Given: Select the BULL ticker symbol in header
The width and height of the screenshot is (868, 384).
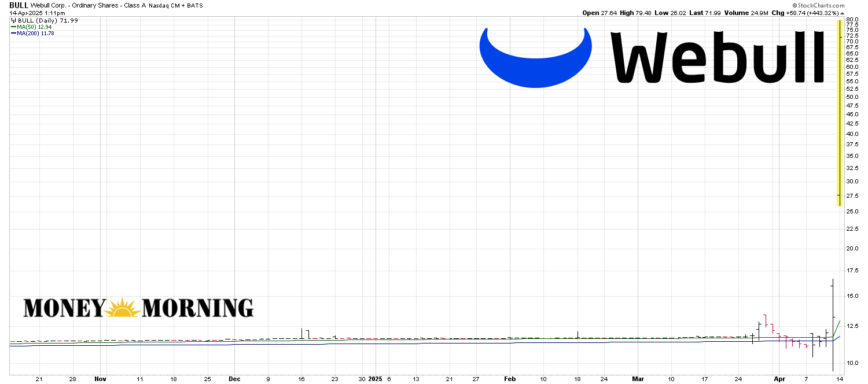Looking at the screenshot, I should (x=19, y=5).
